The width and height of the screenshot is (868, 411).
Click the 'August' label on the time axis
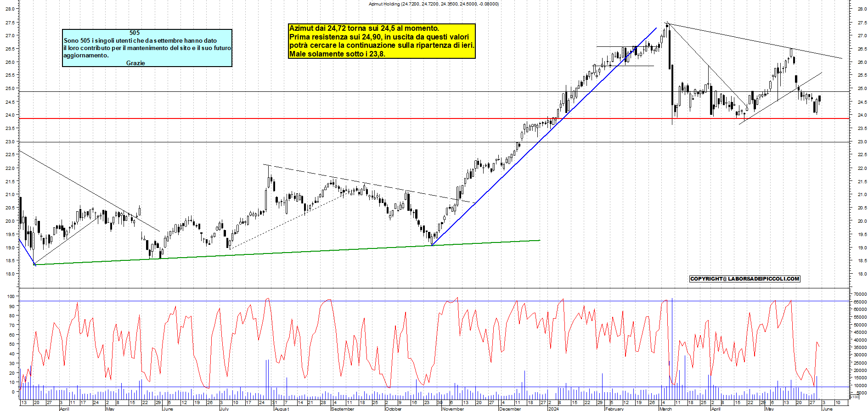point(282,409)
